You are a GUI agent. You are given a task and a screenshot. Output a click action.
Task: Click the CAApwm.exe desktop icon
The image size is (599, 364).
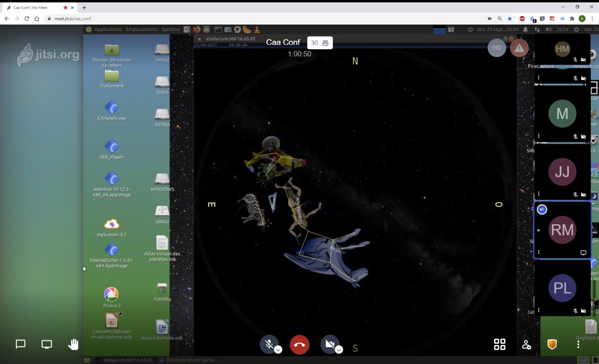(112, 110)
